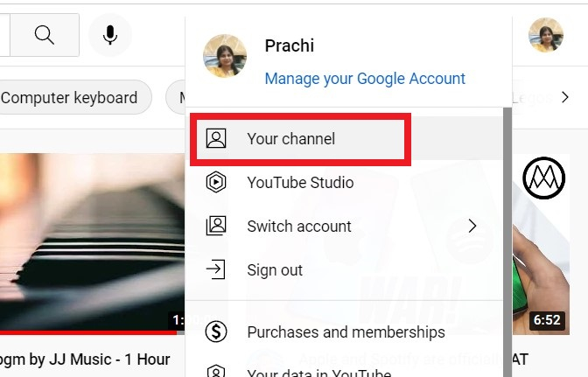Open the Manage your Google Account link

[x=365, y=79]
